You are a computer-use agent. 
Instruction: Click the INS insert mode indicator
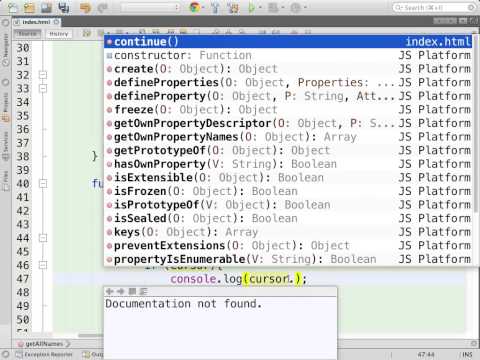[x=467, y=355]
